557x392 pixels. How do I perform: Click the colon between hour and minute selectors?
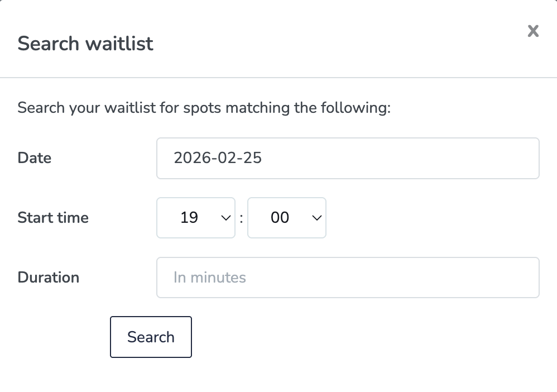coord(241,218)
